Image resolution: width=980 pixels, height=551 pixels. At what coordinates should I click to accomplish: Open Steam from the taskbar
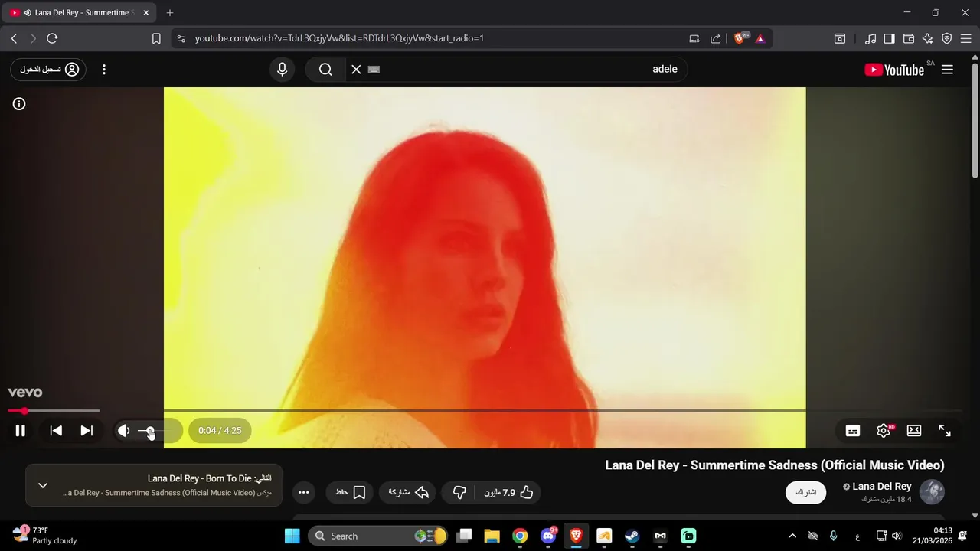point(632,536)
